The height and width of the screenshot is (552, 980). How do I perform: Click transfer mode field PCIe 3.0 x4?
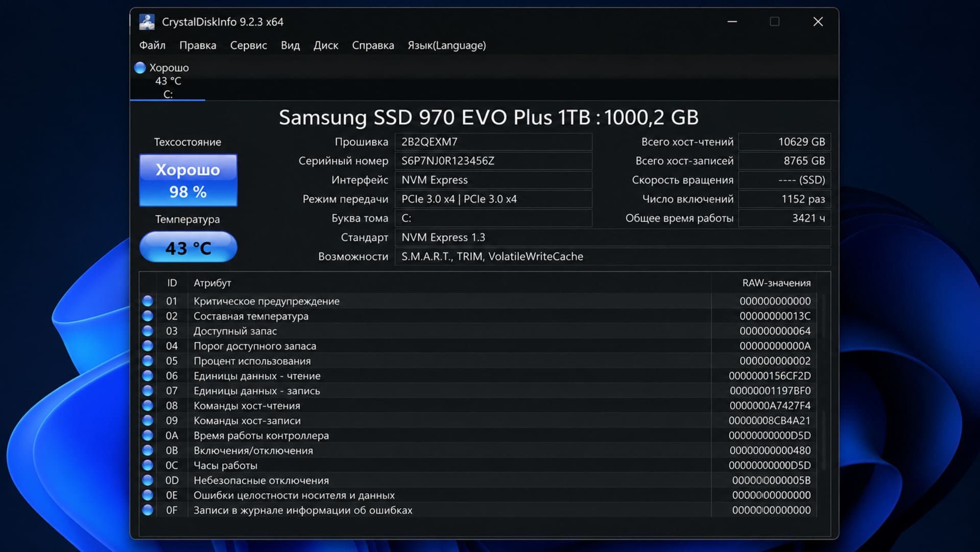(493, 199)
